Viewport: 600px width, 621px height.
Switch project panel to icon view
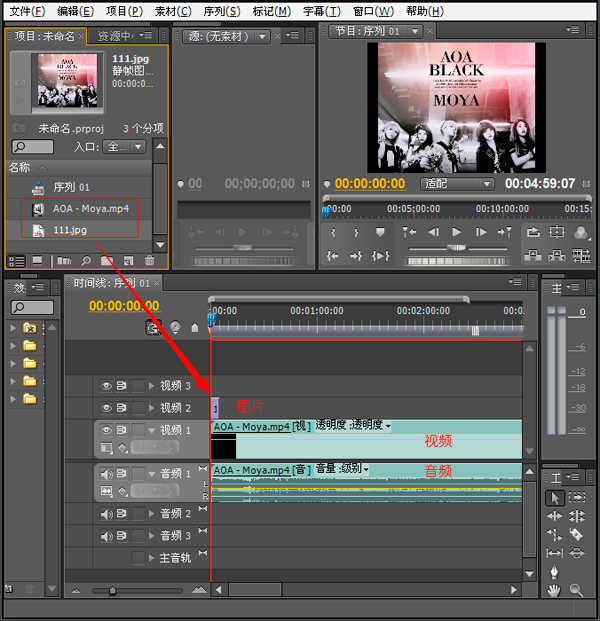(38, 261)
